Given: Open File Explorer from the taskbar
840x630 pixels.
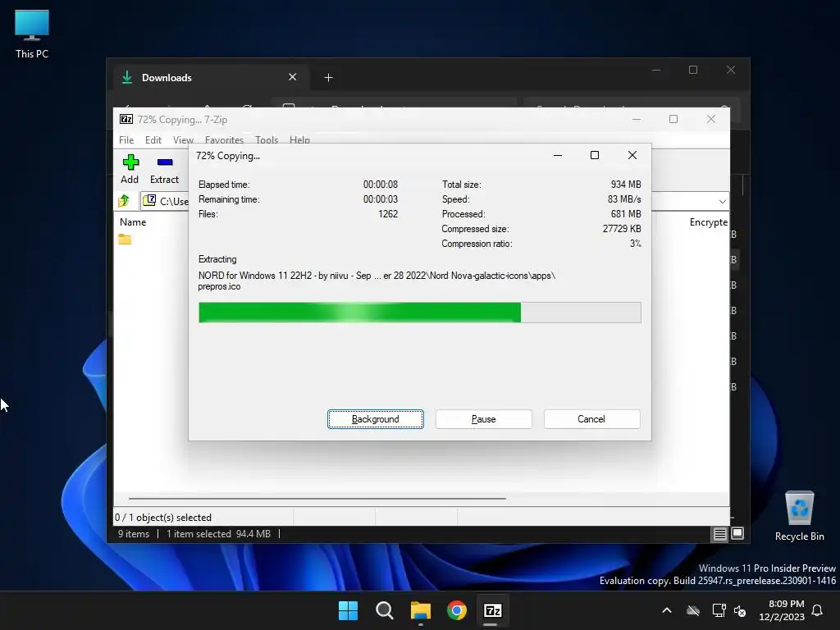Looking at the screenshot, I should (x=421, y=610).
